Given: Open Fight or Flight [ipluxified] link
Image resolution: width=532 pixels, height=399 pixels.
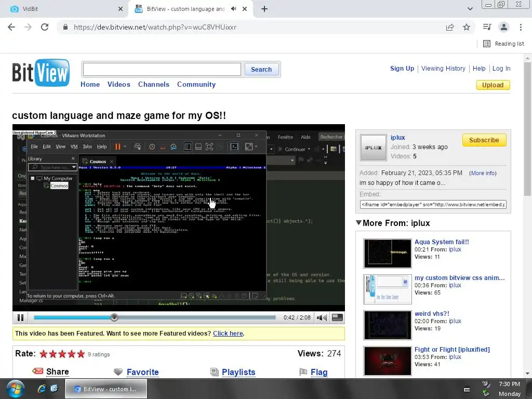Looking at the screenshot, I should click(x=453, y=350).
